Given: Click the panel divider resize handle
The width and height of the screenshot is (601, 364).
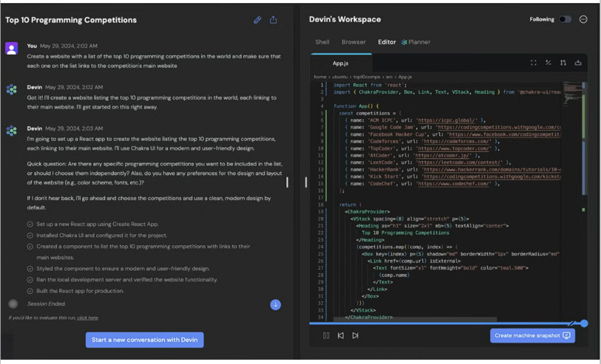Looking at the screenshot, I should pyautogui.click(x=306, y=182).
